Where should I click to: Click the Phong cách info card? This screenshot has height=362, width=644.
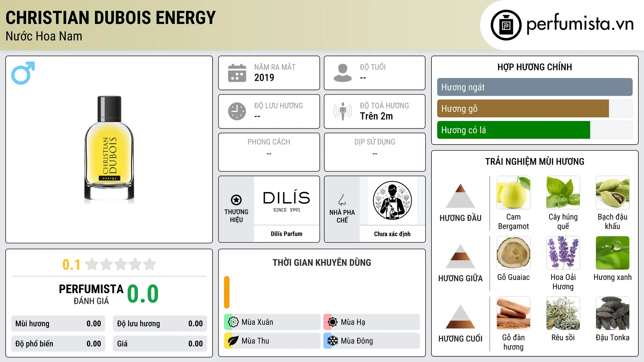pyautogui.click(x=269, y=152)
